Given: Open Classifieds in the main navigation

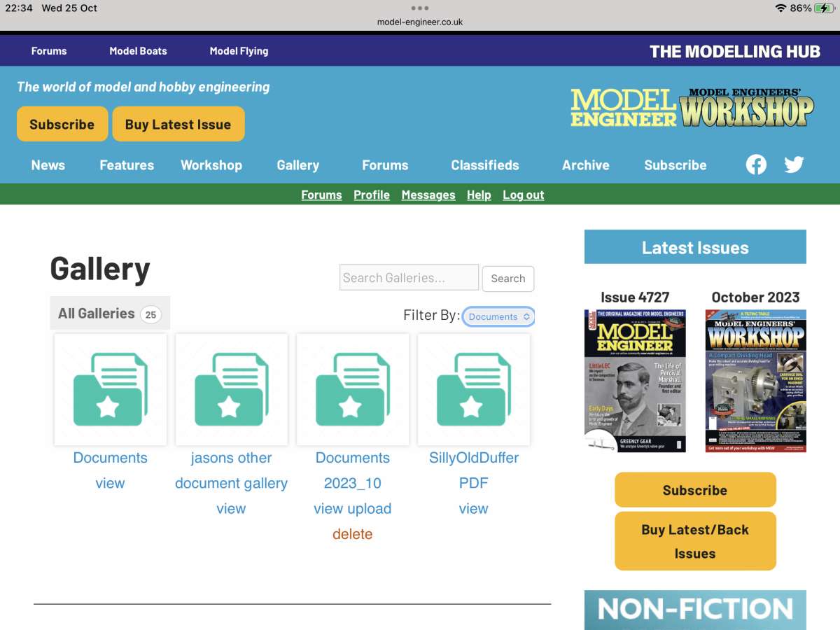Looking at the screenshot, I should 485,165.
